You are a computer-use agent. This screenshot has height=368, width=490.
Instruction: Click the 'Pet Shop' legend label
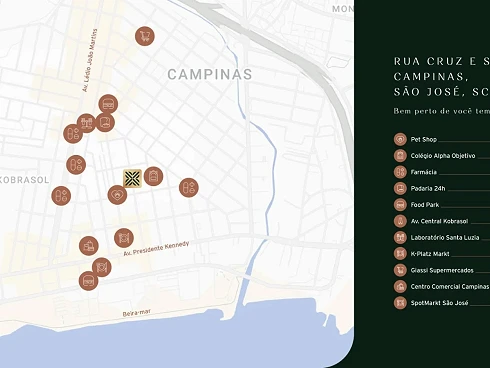pos(423,139)
